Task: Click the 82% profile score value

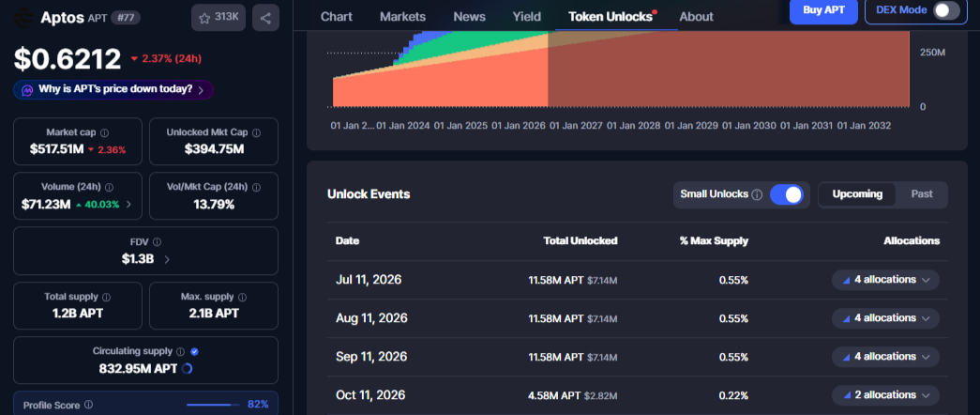Action: tap(258, 405)
